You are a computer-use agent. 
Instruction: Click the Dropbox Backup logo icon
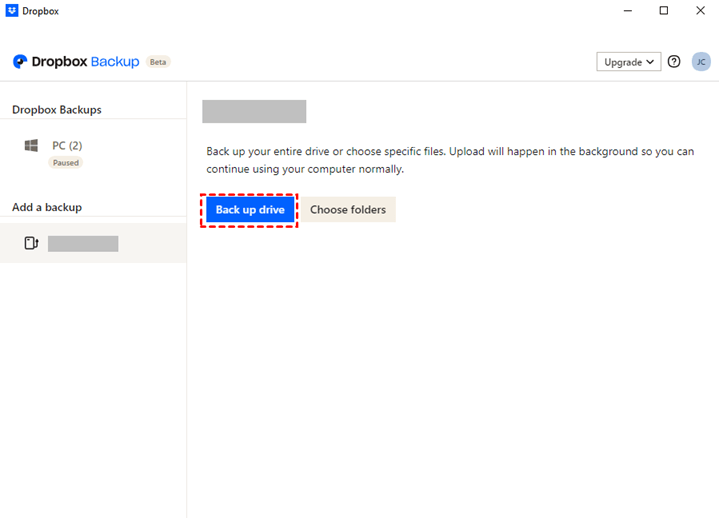[19, 62]
